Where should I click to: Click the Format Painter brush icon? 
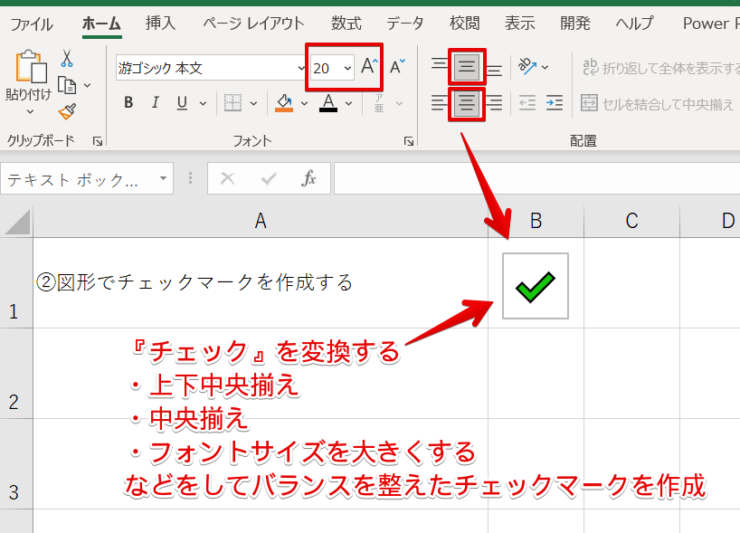point(67,111)
